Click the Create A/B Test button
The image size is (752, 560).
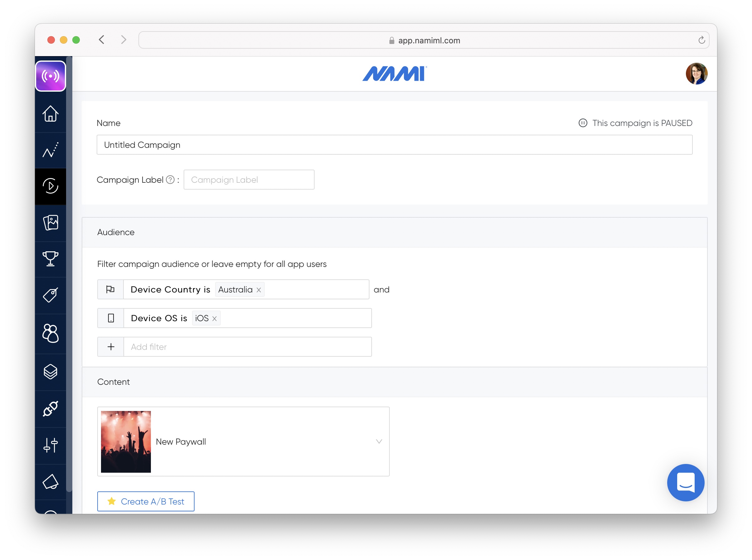click(x=146, y=501)
